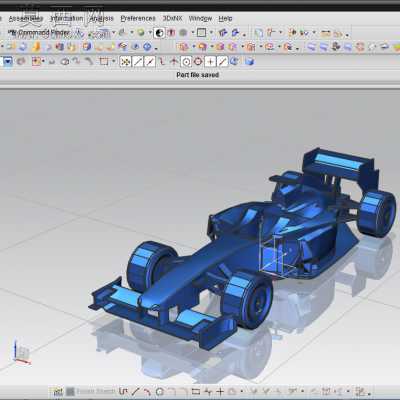Click the black-and-white circle rendering icon
This screenshot has width=400, height=400.
(160, 33)
